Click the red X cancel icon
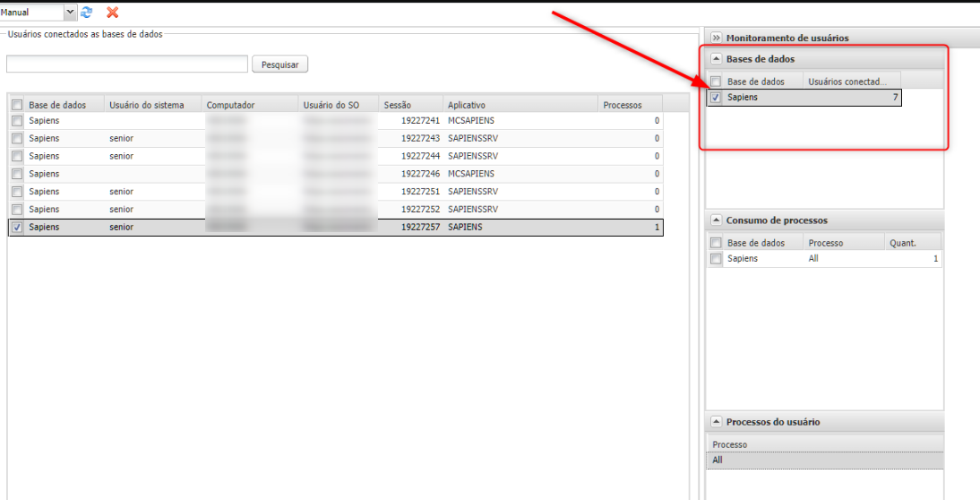 (x=113, y=12)
